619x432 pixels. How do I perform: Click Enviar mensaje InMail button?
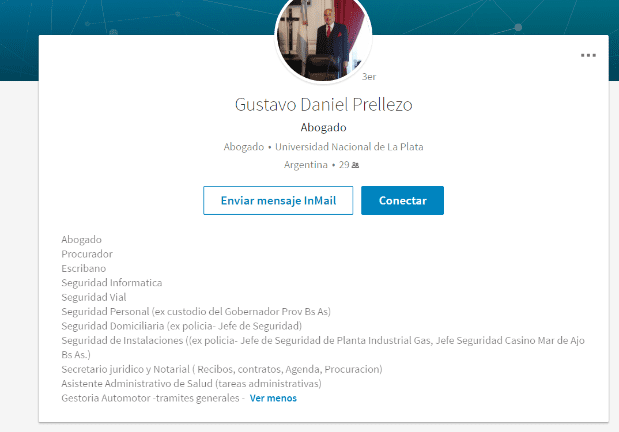pos(278,200)
